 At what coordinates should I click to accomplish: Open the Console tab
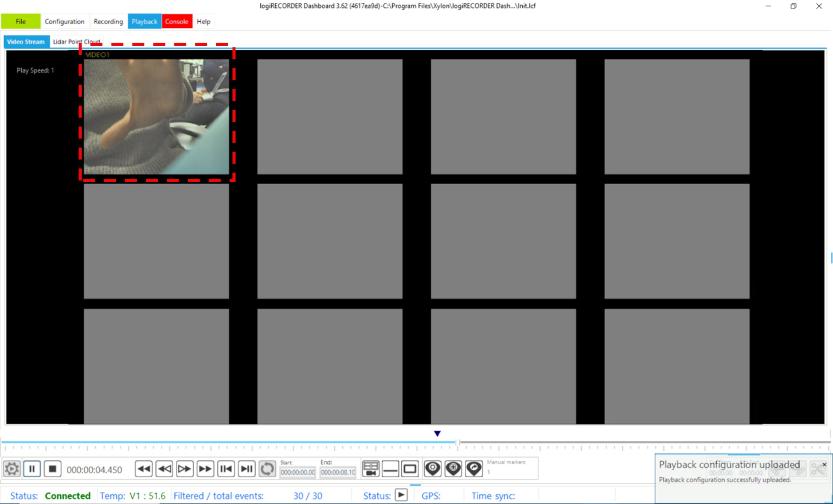(x=177, y=21)
